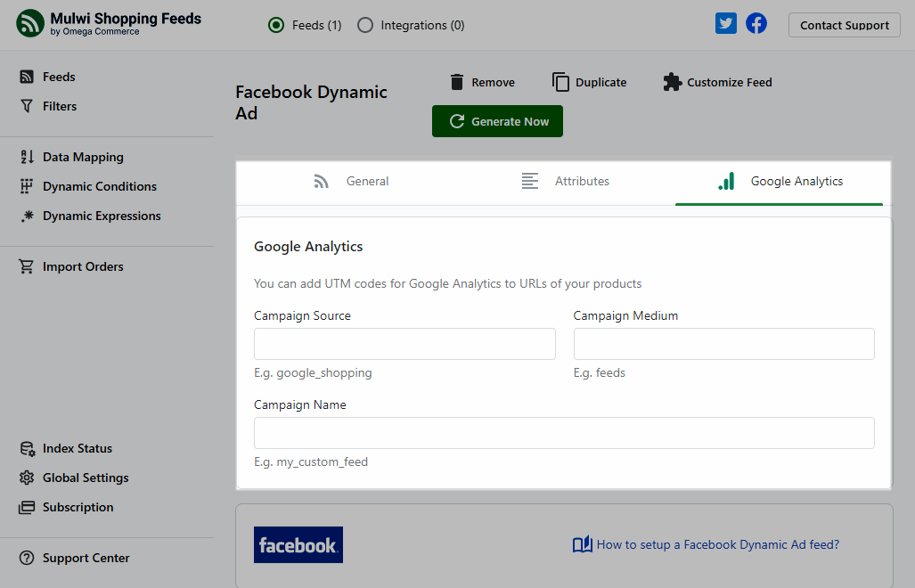Click the Filters funnel icon in sidebar
This screenshot has height=588, width=915.
[27, 106]
